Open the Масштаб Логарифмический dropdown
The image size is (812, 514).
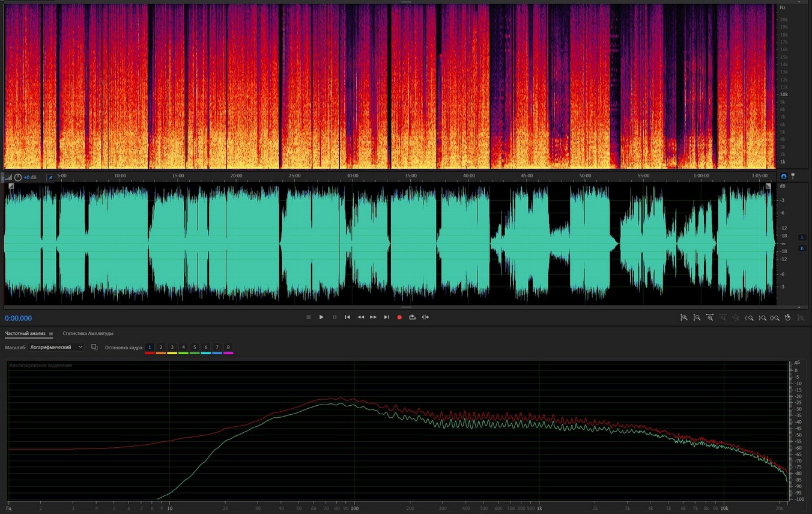(56, 347)
